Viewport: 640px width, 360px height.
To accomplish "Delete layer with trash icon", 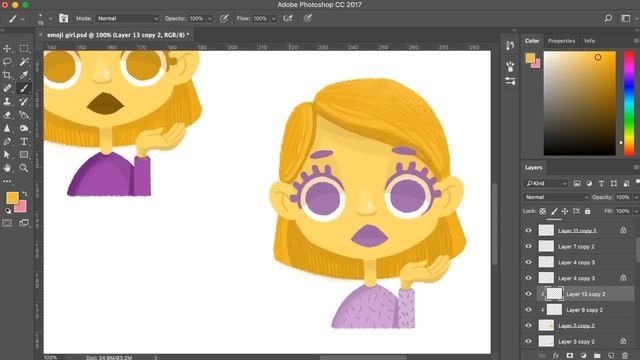I will point(625,356).
